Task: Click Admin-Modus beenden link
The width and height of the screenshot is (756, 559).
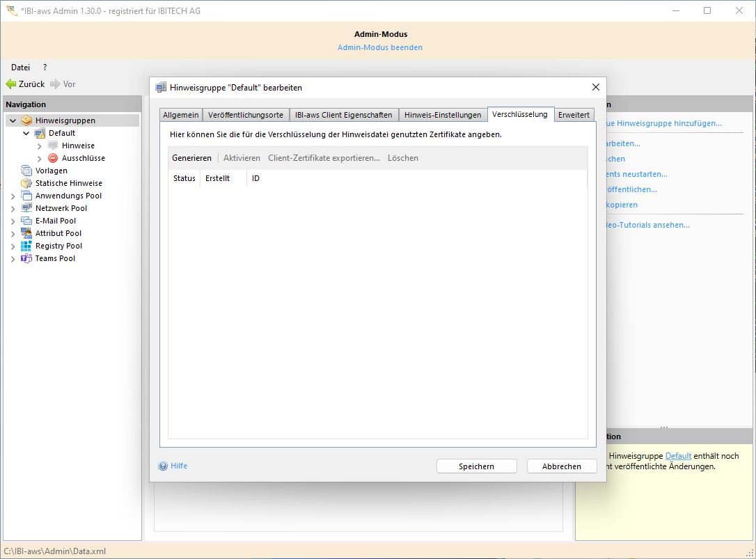Action: 380,47
